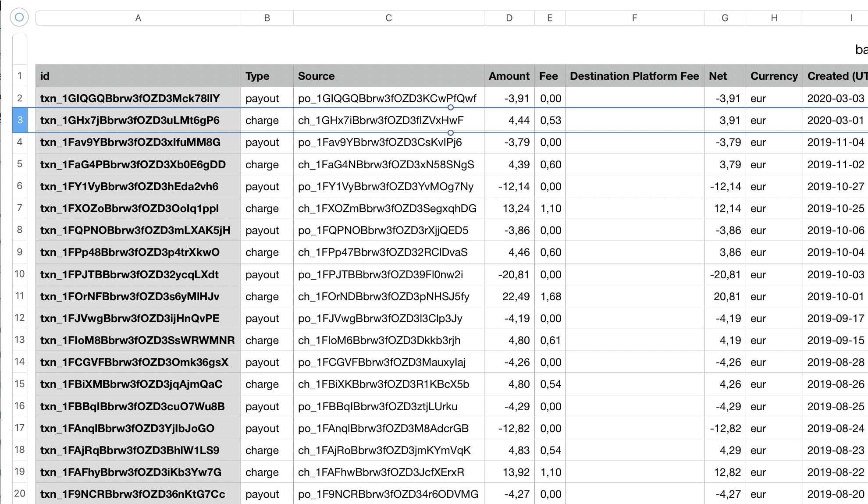Image resolution: width=868 pixels, height=504 pixels.
Task: Click the Currency header cell
Action: click(774, 76)
